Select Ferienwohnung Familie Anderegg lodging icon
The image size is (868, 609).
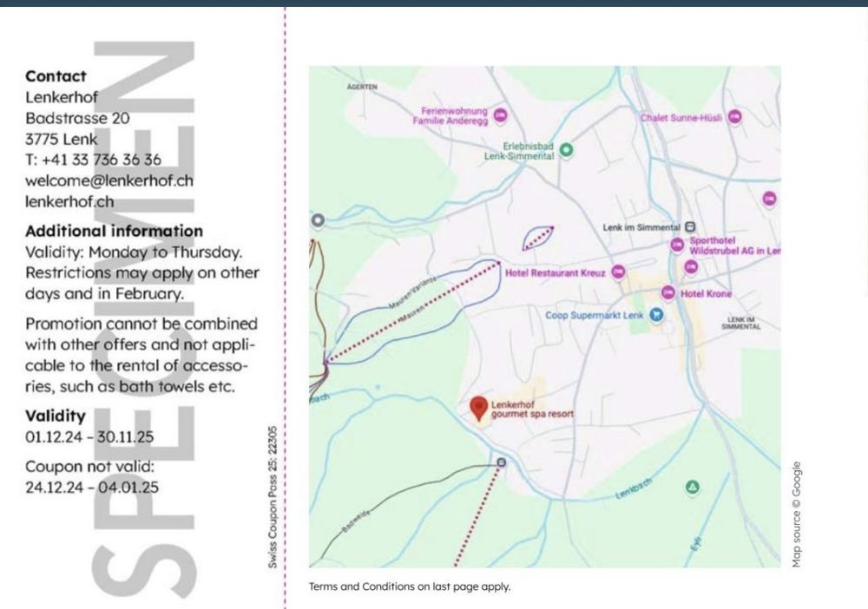point(500,115)
